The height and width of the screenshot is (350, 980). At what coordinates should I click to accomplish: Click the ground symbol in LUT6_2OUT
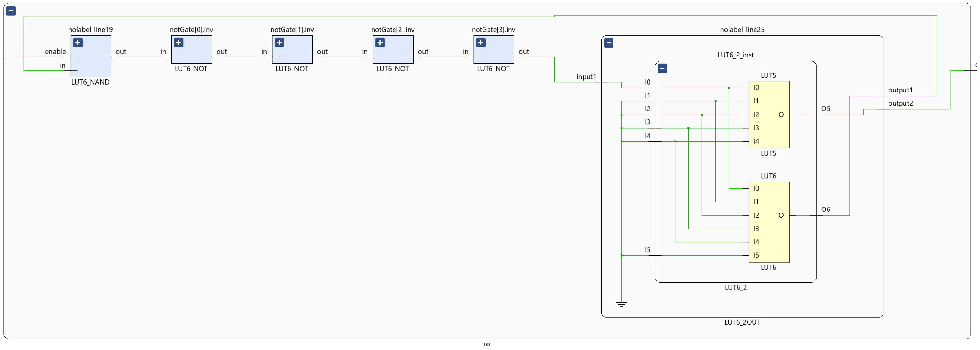tap(621, 304)
